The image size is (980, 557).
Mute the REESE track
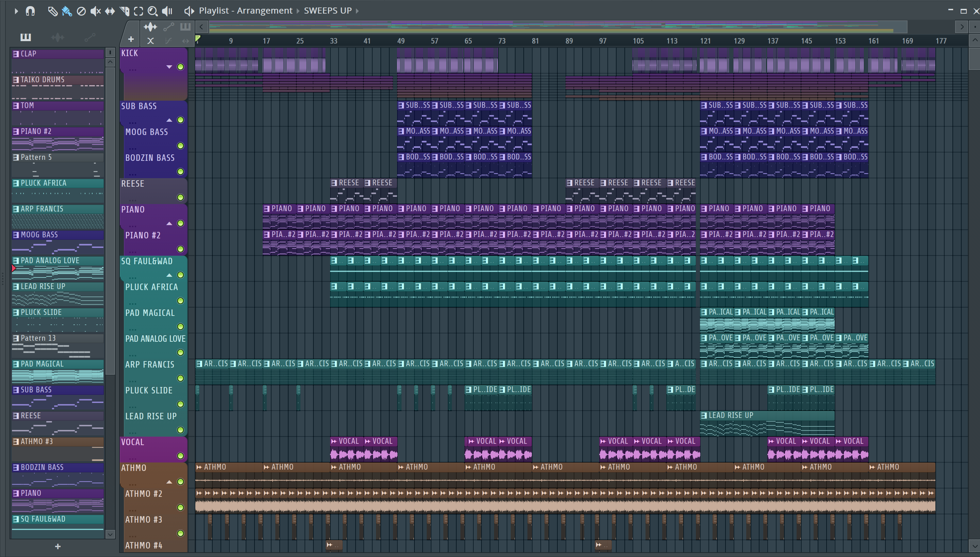tap(180, 197)
